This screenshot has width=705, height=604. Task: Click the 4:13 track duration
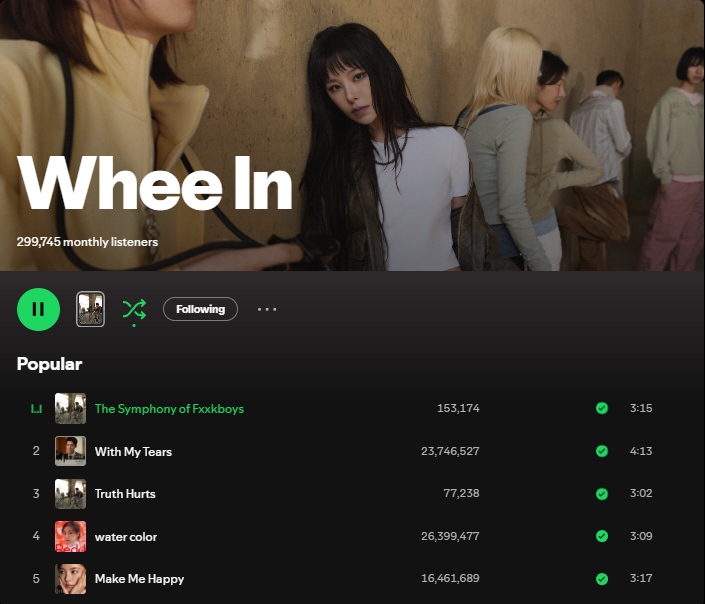click(641, 451)
